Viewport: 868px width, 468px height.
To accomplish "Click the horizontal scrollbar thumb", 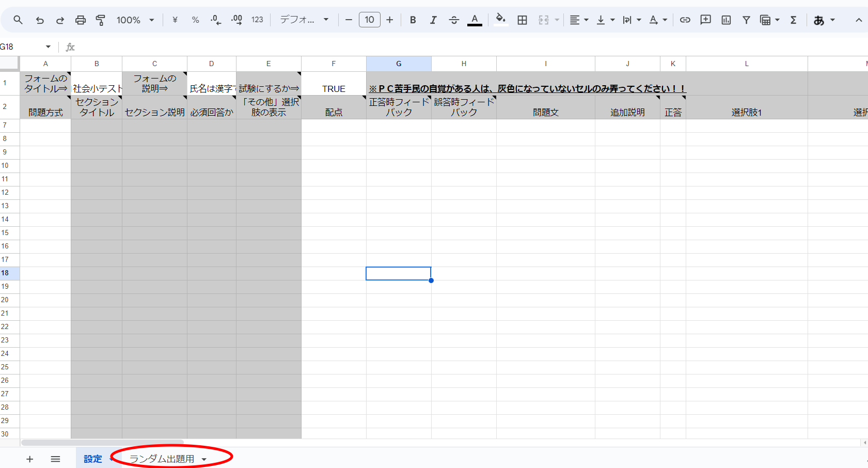I will (x=102, y=443).
